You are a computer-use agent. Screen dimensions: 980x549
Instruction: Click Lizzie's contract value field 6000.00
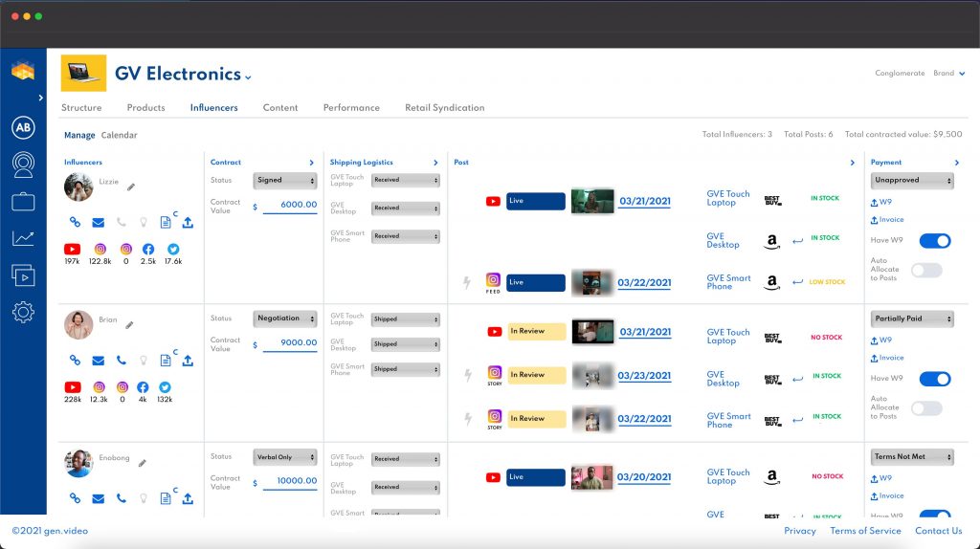pyautogui.click(x=290, y=205)
